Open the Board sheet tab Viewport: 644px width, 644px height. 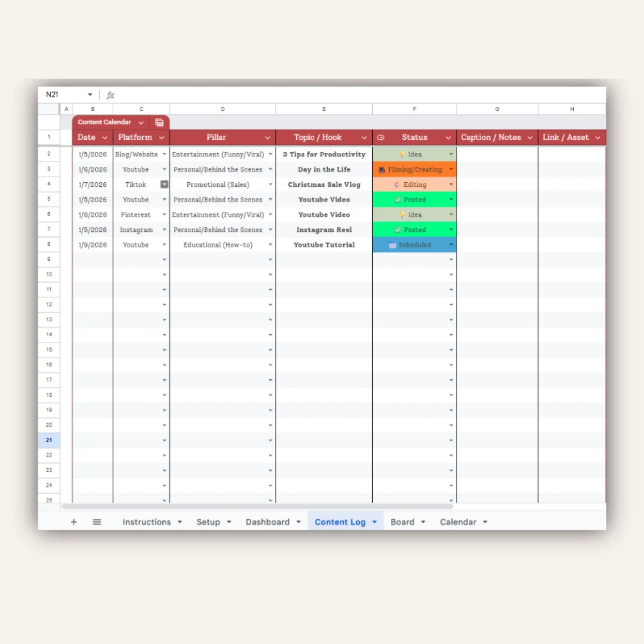coord(404,522)
